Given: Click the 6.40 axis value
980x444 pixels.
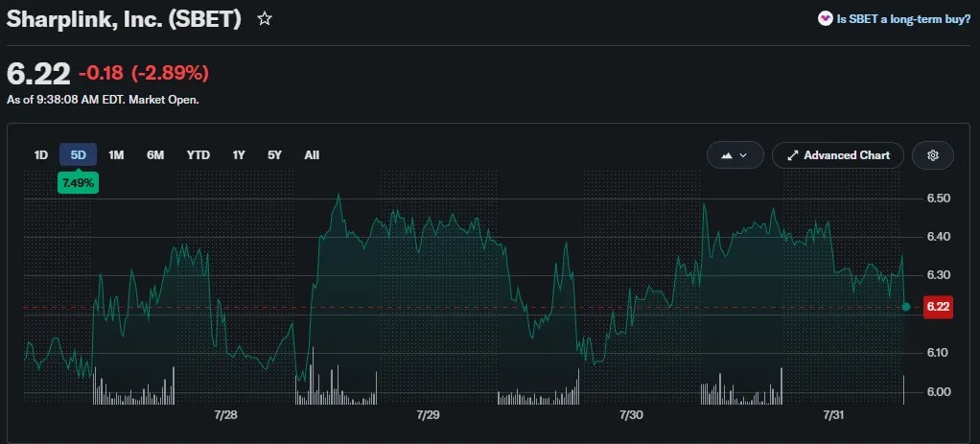Looking at the screenshot, I should [938, 236].
